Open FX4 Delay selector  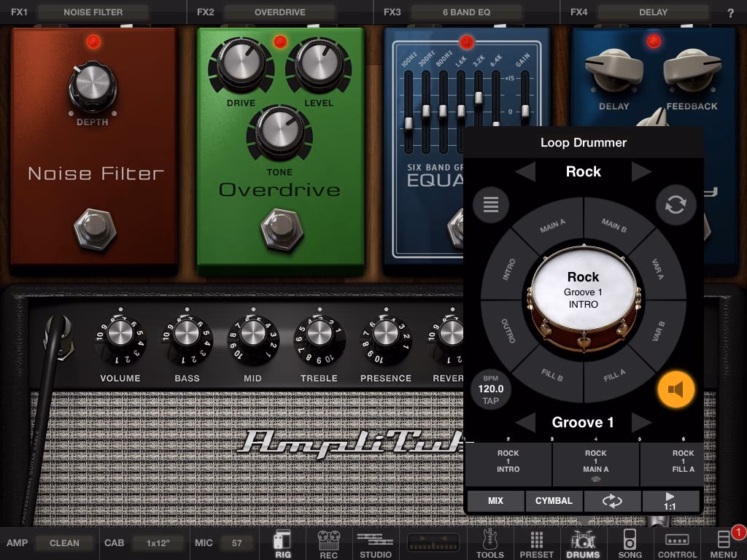653,12
